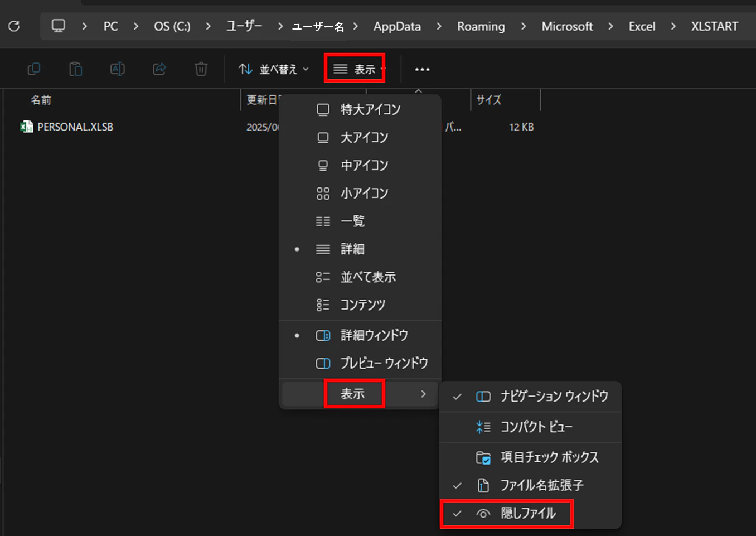Choose 詳細 details view option

[x=360, y=249]
